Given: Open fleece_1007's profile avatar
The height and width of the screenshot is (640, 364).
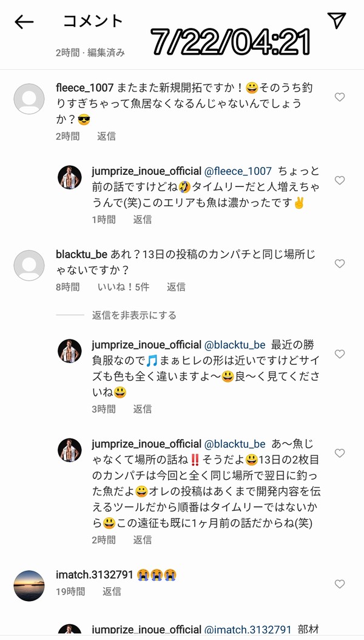Looking at the screenshot, I should click(x=29, y=99).
